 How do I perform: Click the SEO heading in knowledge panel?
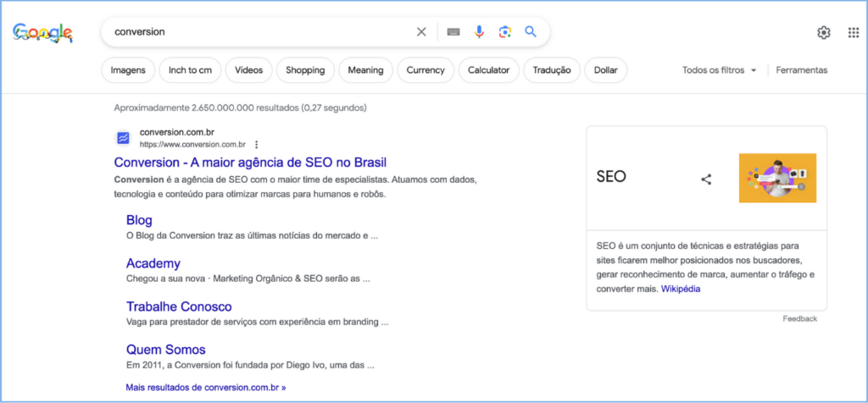(x=611, y=177)
